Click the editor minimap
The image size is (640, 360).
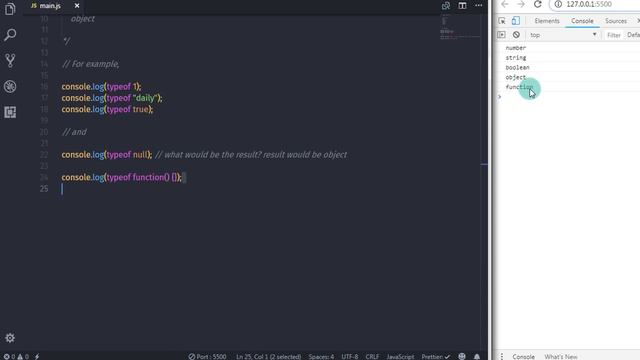pyautogui.click(x=460, y=27)
